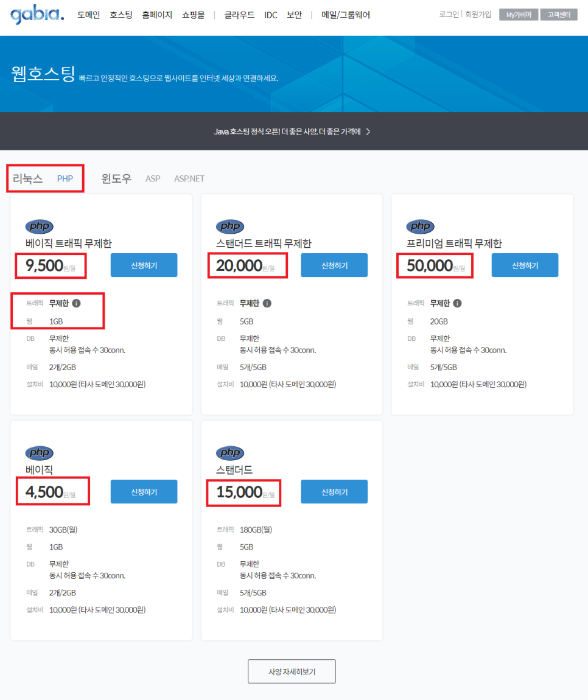Click 신청하기 for 15,000 스탠더드 plan
The width and height of the screenshot is (588, 700).
334,491
